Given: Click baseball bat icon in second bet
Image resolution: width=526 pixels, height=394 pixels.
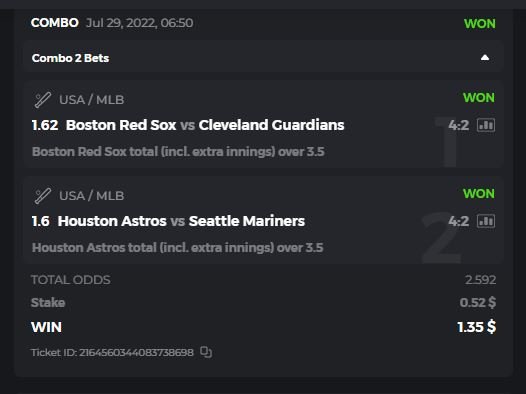Looking at the screenshot, I should pyautogui.click(x=43, y=196).
